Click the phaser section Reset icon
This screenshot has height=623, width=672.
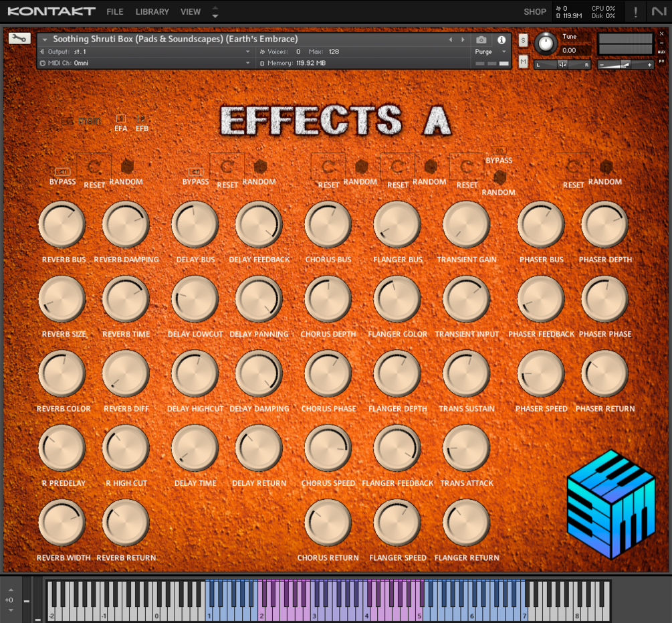(573, 167)
